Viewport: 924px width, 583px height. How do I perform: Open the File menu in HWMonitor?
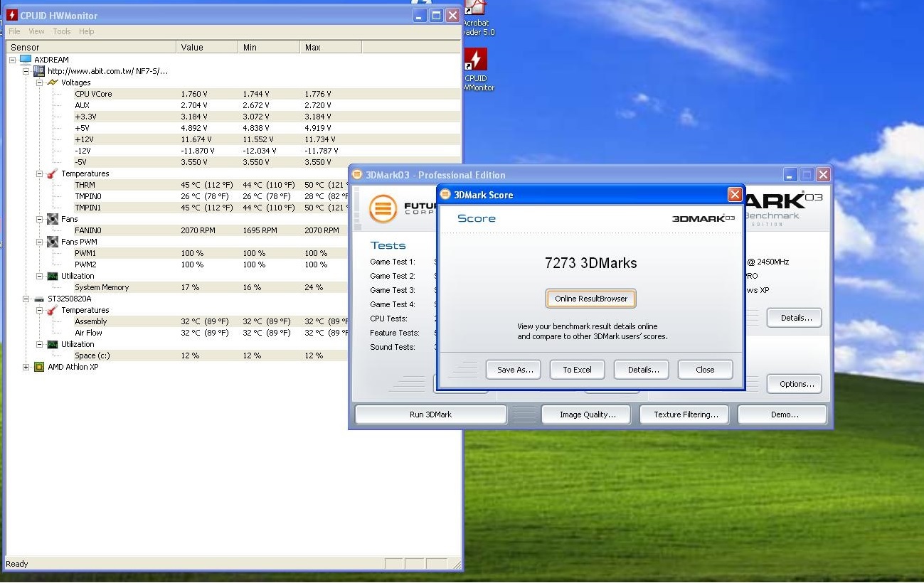(14, 31)
